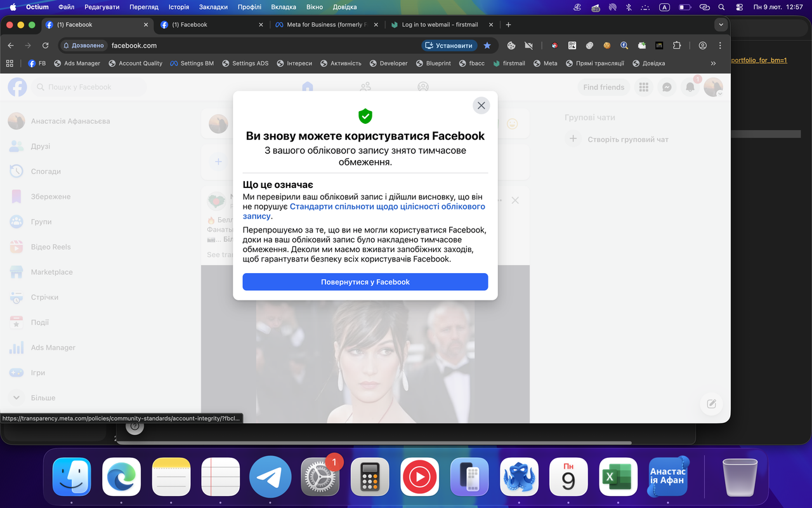The height and width of the screenshot is (508, 812).
Task: Open 'Спогади' in the left sidebar
Action: tap(46, 171)
